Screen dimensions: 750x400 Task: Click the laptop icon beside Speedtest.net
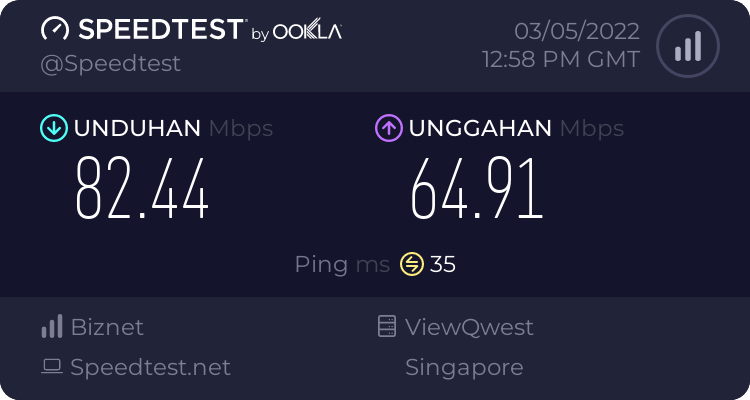[51, 368]
